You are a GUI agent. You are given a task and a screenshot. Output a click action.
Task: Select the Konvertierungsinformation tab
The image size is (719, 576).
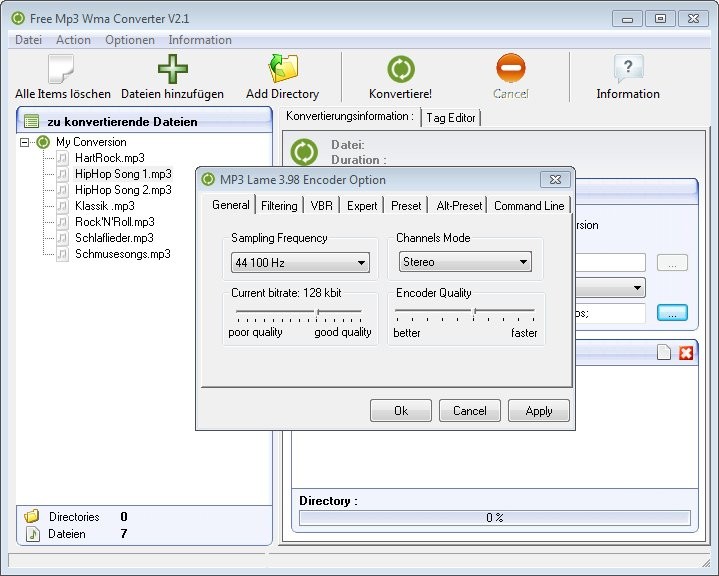click(x=350, y=116)
